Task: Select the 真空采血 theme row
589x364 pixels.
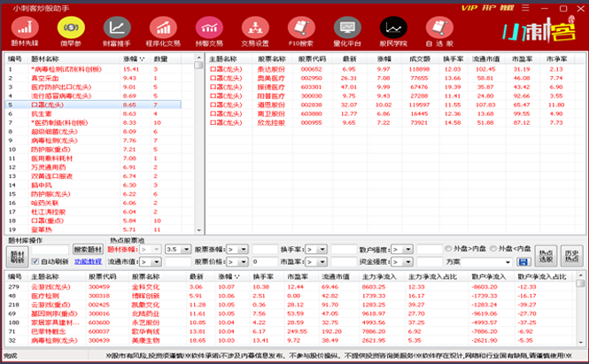Action: [x=93, y=78]
